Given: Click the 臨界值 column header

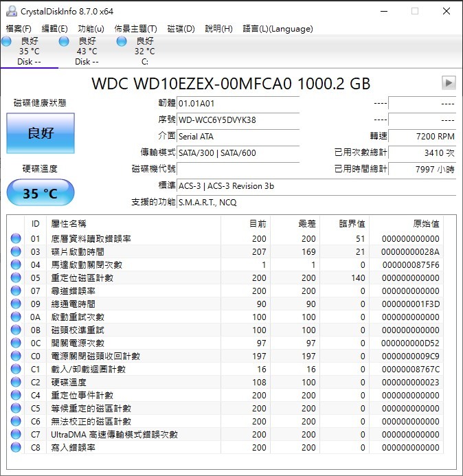Looking at the screenshot, I should click(344, 224).
